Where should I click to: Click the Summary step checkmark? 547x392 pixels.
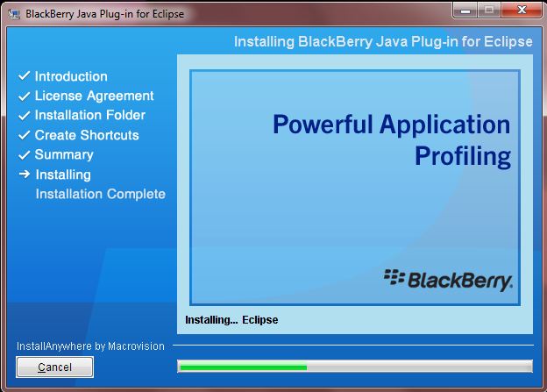24,154
